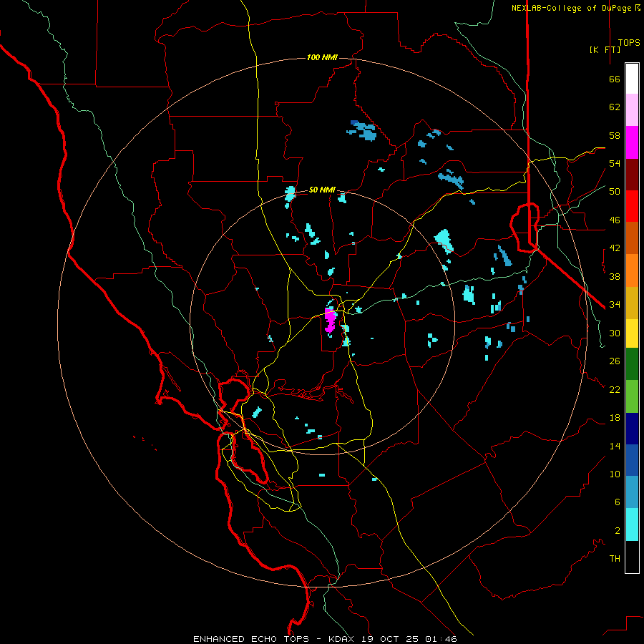644x644 pixels.
Task: Select the 58 legend value
Action: [615, 135]
